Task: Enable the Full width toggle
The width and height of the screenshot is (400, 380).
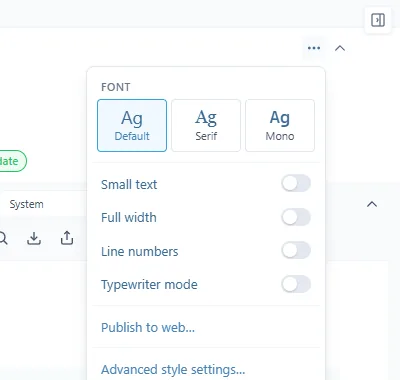Action: tap(296, 217)
